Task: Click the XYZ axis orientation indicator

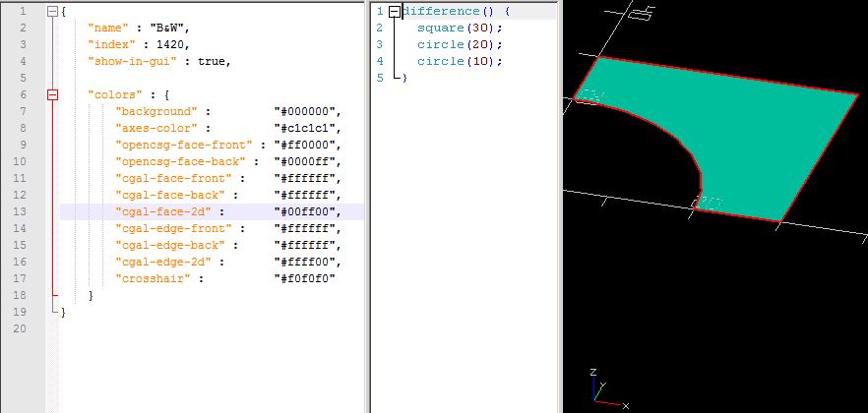Action: [x=608, y=389]
